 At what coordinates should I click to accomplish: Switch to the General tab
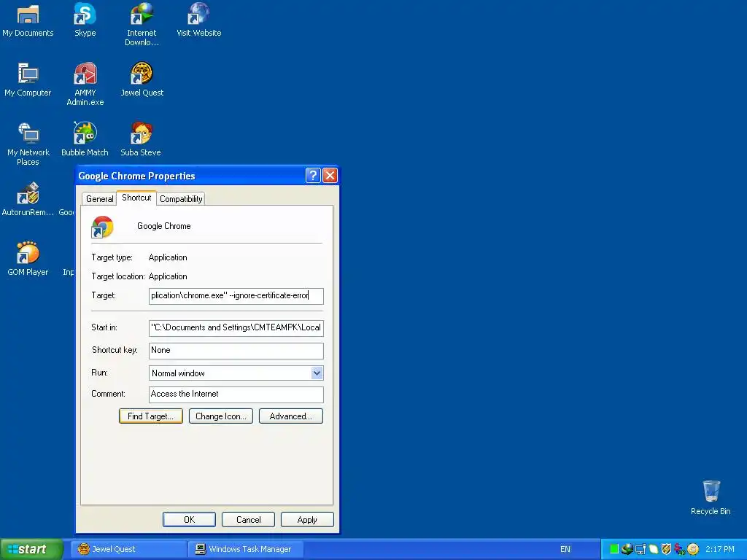pyautogui.click(x=99, y=199)
